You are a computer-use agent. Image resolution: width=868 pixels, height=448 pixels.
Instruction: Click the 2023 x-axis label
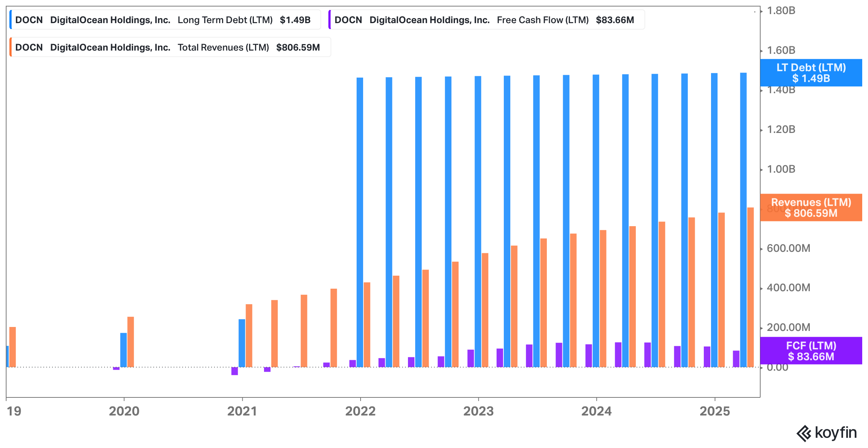(478, 411)
